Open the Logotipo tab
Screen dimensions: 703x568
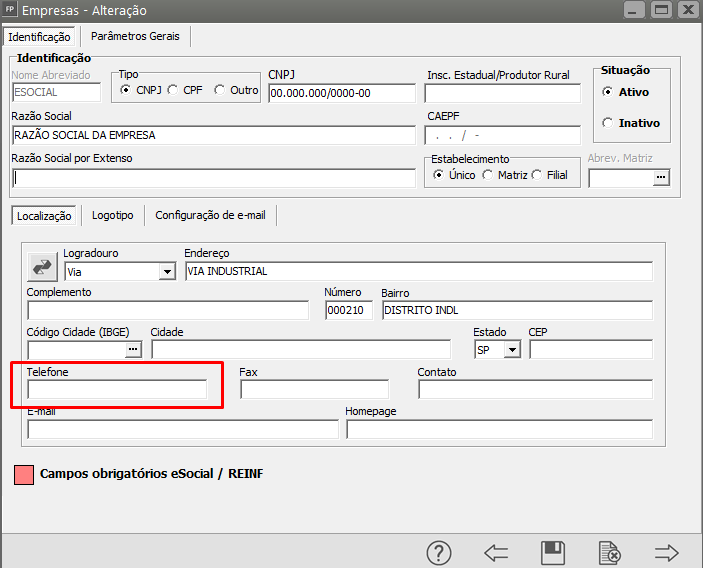113,215
